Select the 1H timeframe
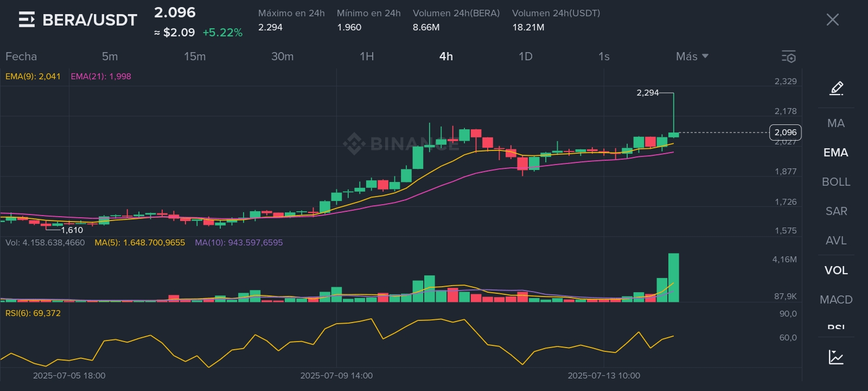This screenshot has height=391, width=868. coord(367,56)
